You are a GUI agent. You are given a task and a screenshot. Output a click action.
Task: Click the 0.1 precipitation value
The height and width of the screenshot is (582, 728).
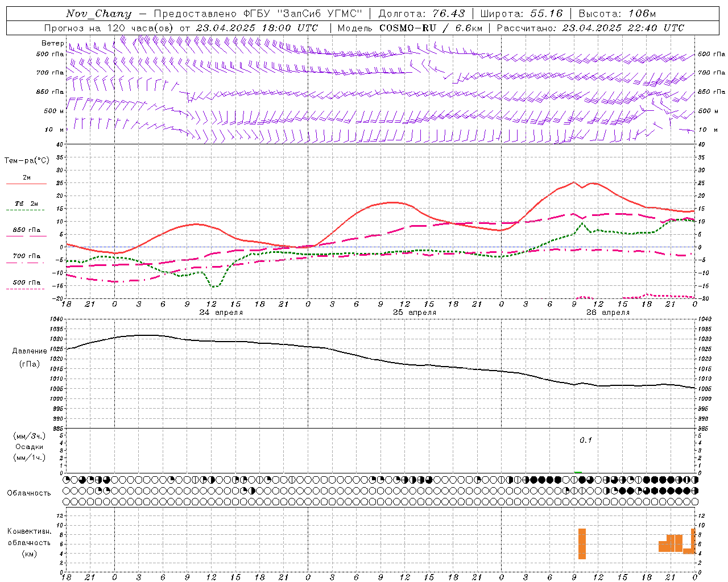(x=586, y=440)
